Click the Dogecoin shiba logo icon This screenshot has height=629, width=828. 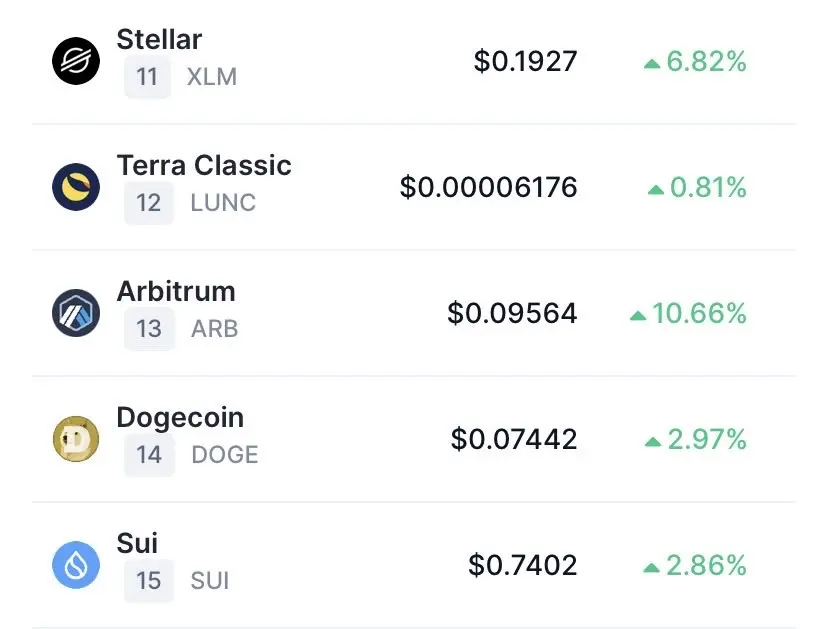[76, 438]
